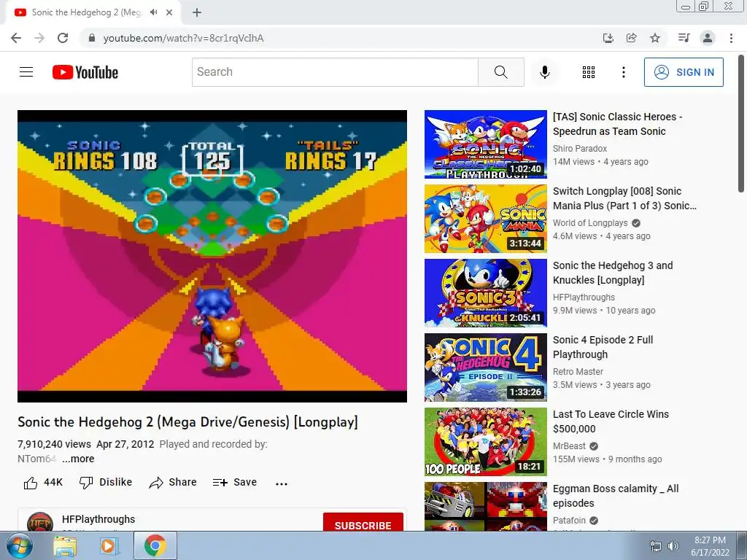
Task: Close the Sonic the Hedgehog 2 tab
Action: point(169,12)
